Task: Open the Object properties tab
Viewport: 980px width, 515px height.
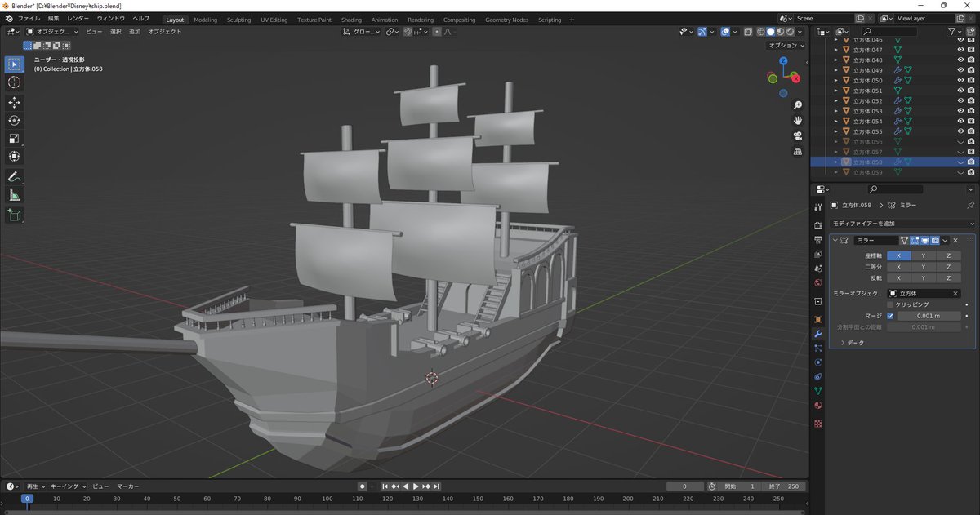Action: tap(817, 319)
